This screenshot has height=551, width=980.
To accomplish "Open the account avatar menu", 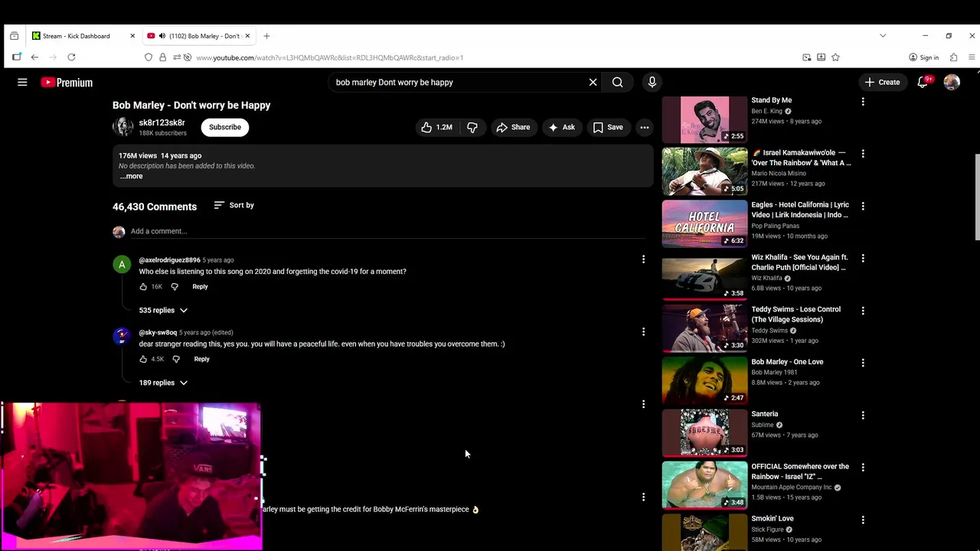I will (x=952, y=82).
